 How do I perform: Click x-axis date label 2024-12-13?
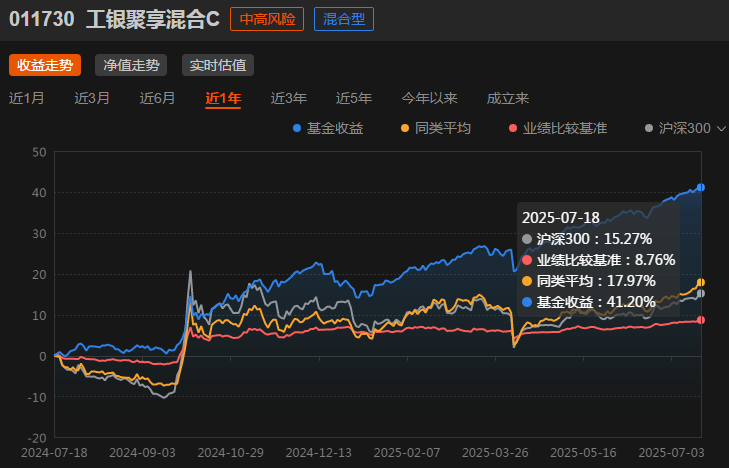coord(319,452)
